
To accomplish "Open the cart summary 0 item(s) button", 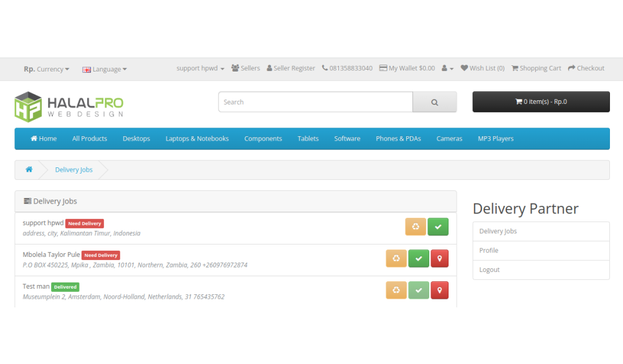I will tap(541, 102).
